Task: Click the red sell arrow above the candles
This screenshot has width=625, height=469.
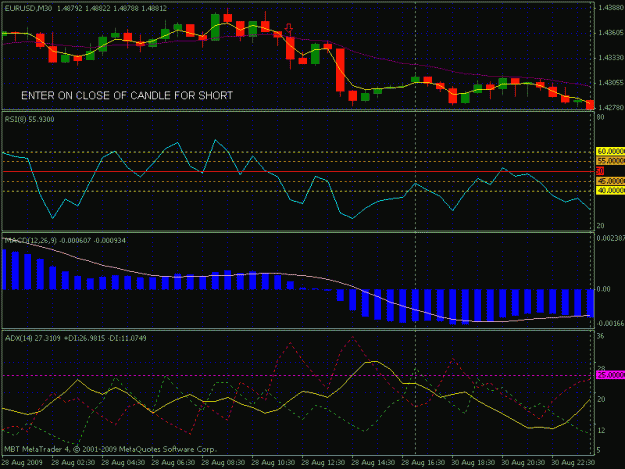Action: tap(289, 28)
